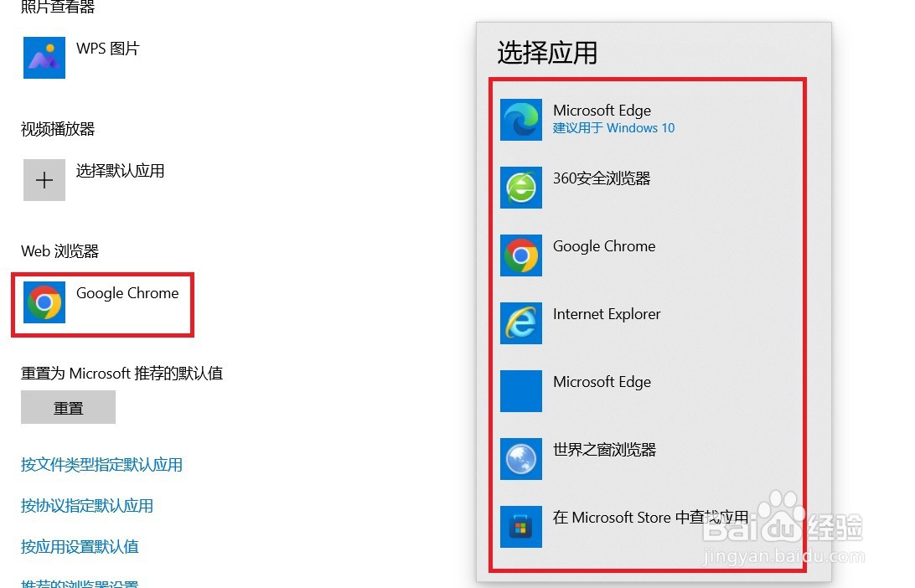Click the plus icon for video player default
Screen dimensions: 915x588
[x=44, y=179]
